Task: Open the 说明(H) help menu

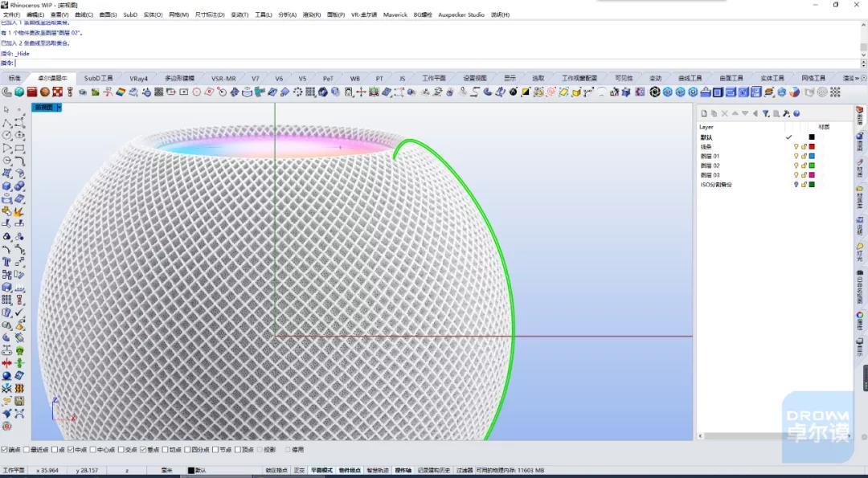Action: tap(500, 15)
